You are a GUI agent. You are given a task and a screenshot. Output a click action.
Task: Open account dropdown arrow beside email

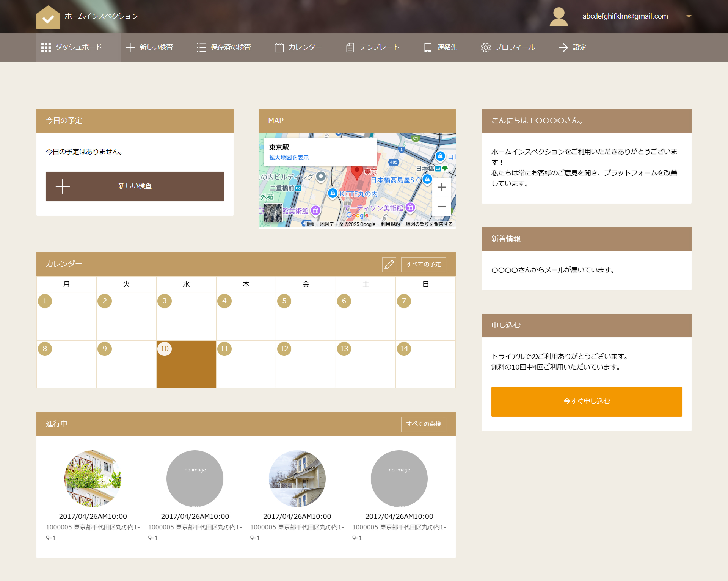[x=689, y=16]
